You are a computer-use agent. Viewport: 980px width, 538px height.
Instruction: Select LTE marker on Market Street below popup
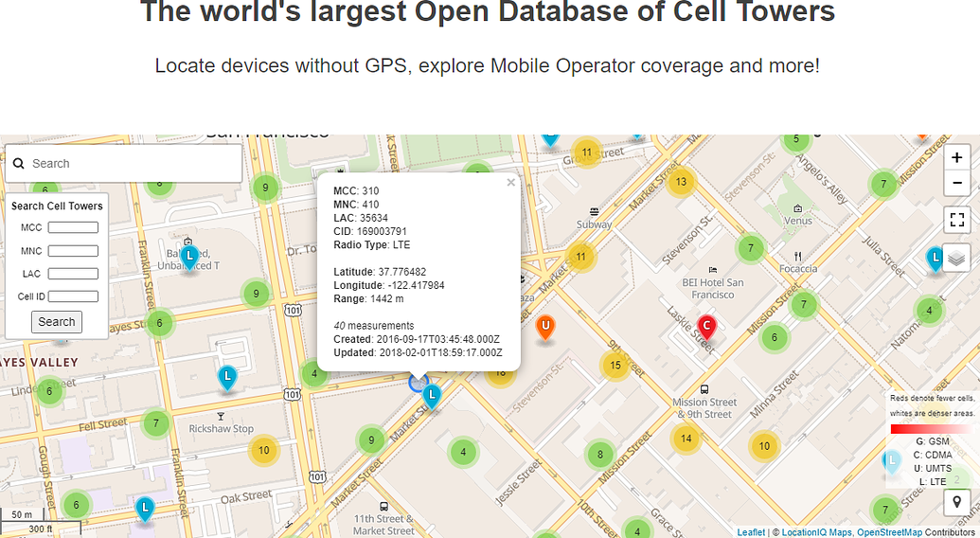click(x=432, y=398)
